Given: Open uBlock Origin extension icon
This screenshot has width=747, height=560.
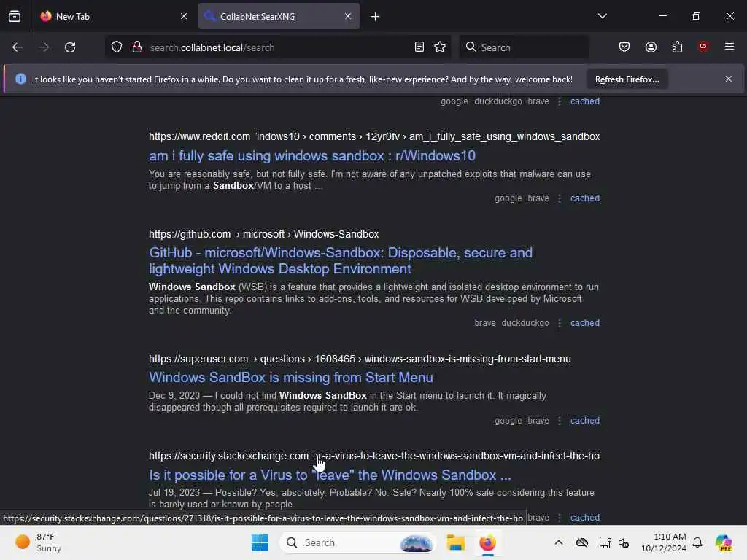Looking at the screenshot, I should 703,47.
